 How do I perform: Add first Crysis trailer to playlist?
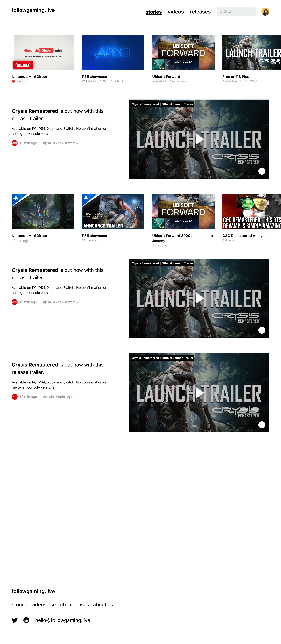point(262,171)
